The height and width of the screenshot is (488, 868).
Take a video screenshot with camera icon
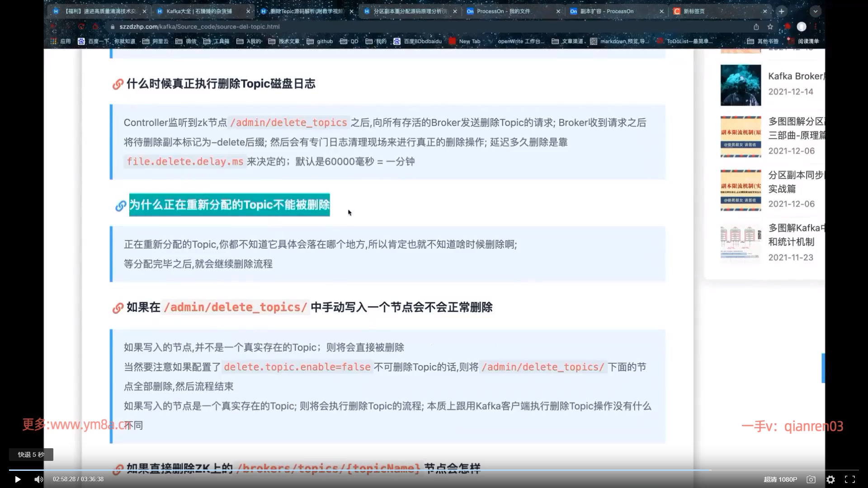point(811,479)
